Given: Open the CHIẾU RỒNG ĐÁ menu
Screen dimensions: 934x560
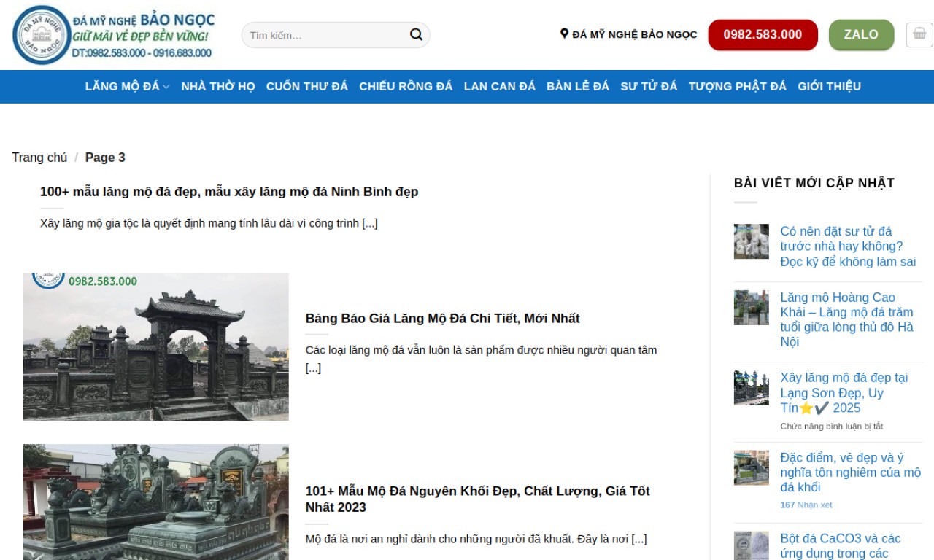Looking at the screenshot, I should (406, 86).
